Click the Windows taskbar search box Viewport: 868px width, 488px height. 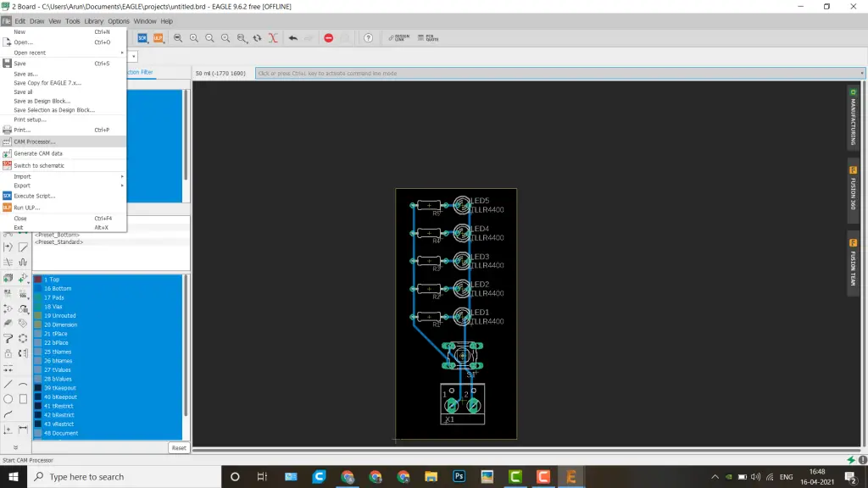(124, 476)
